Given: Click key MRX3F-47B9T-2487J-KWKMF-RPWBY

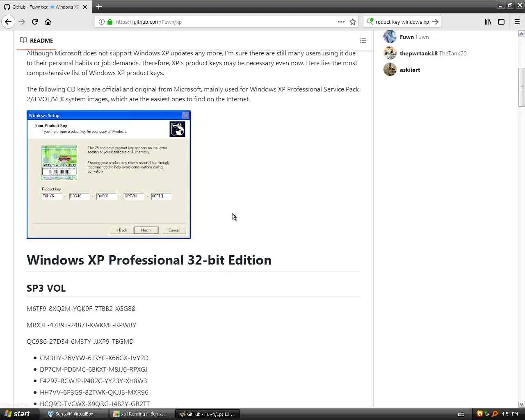Looking at the screenshot, I should 81,325.
